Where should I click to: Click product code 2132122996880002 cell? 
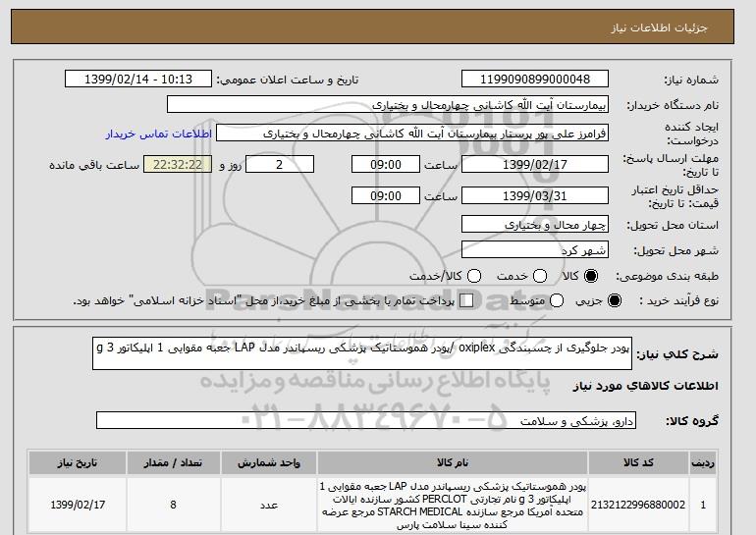[638, 505]
